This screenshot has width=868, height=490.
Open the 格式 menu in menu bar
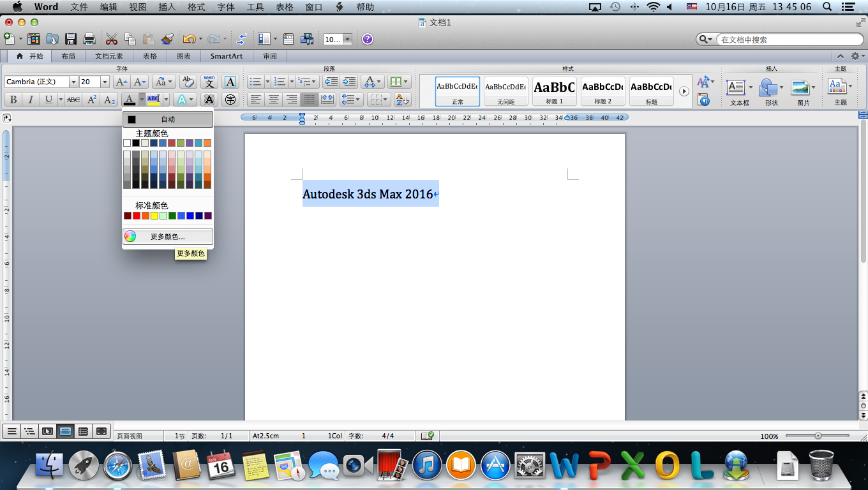click(197, 7)
